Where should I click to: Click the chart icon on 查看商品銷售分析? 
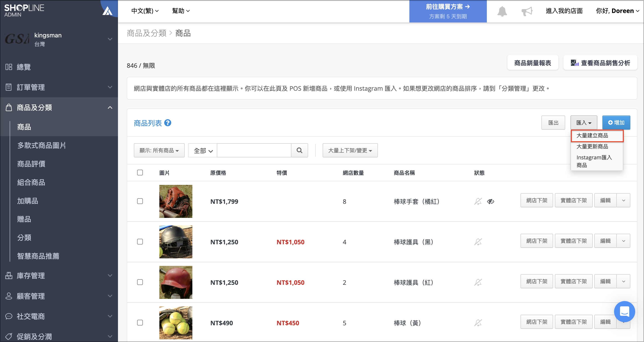tap(574, 63)
